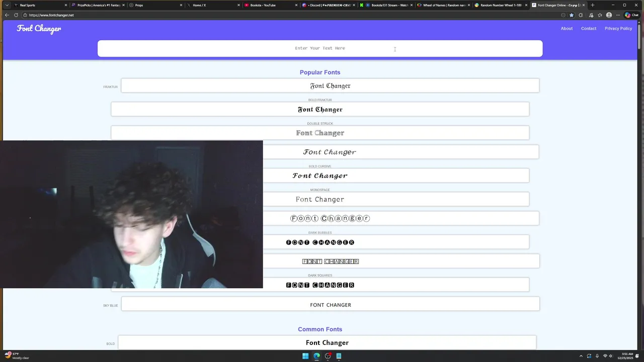Close the Real Sports tab

66,5
